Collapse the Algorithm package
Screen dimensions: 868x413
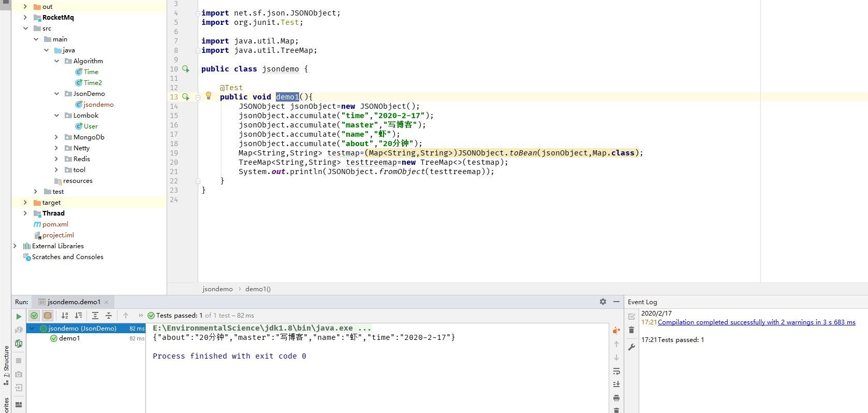click(x=56, y=61)
